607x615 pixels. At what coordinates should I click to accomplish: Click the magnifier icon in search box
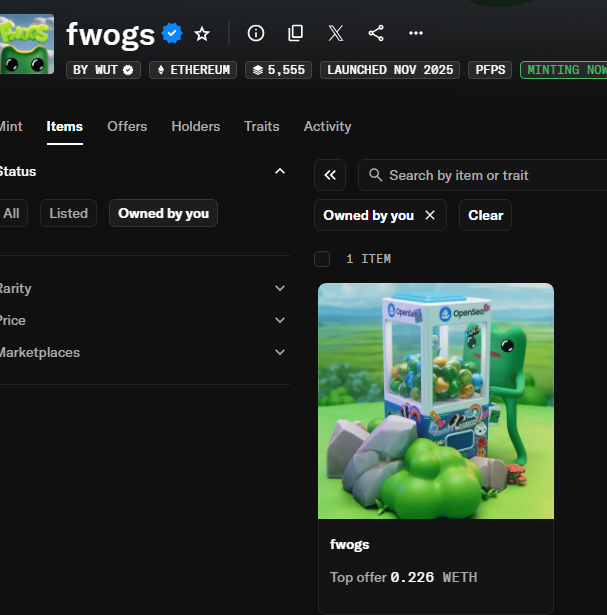click(375, 175)
